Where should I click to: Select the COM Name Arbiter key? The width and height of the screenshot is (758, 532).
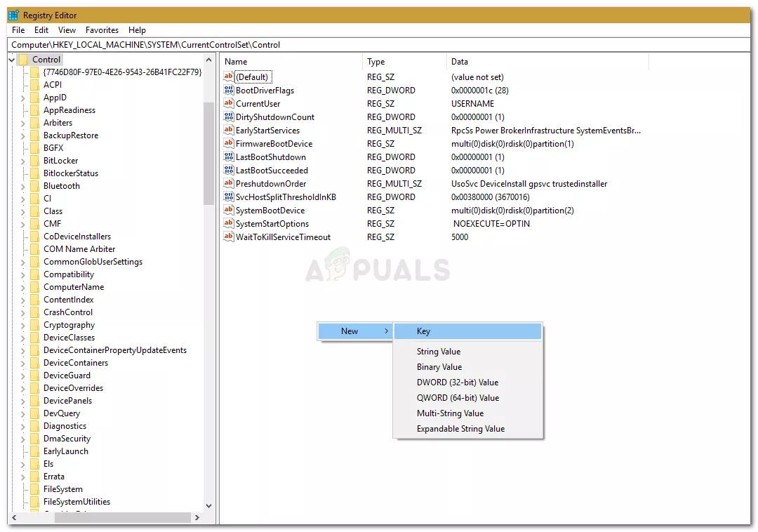click(79, 249)
